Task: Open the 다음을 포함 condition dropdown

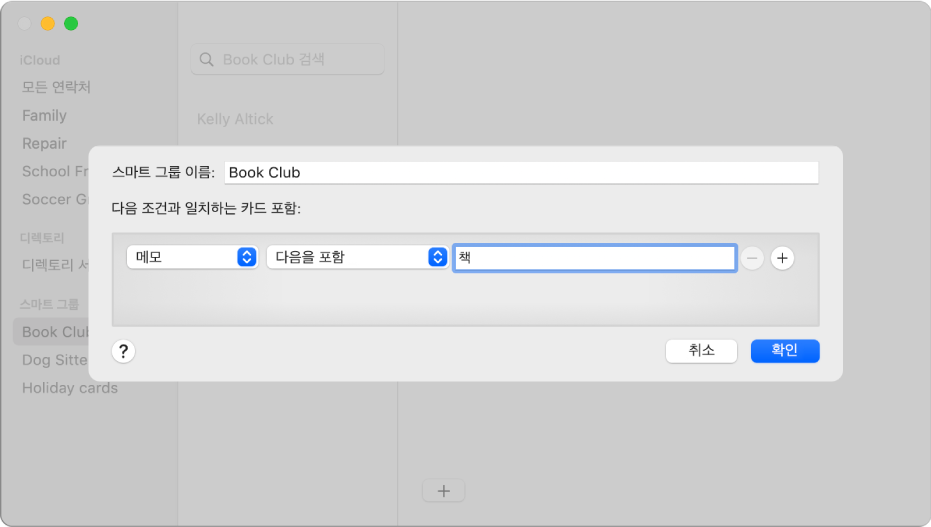Action: coord(356,258)
